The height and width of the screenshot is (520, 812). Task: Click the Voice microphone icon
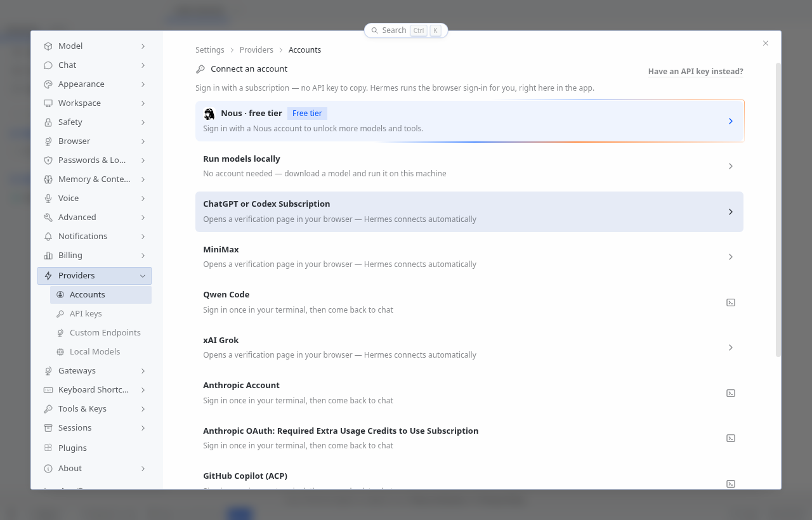click(48, 198)
